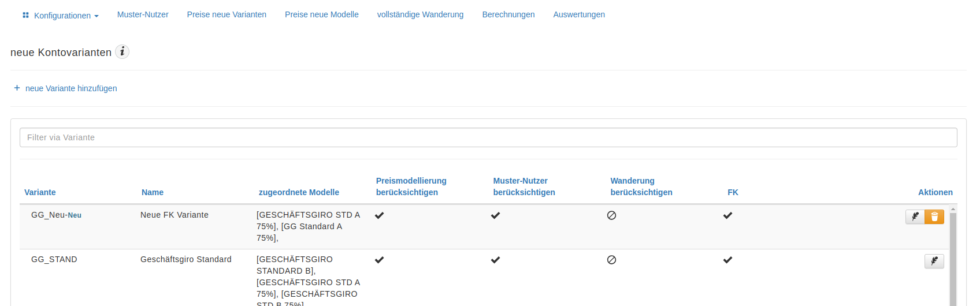980x306 pixels.
Task: Click Wanderung disabled icon for GG_STAND row
Action: pos(611,260)
